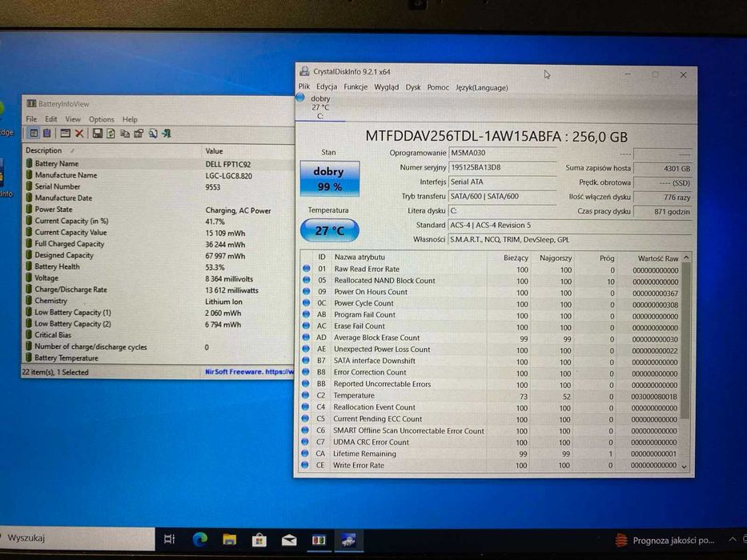The image size is (747, 560).
Task: Open the Funkcje menu in CrystalDiskInfo
Action: [x=355, y=87]
